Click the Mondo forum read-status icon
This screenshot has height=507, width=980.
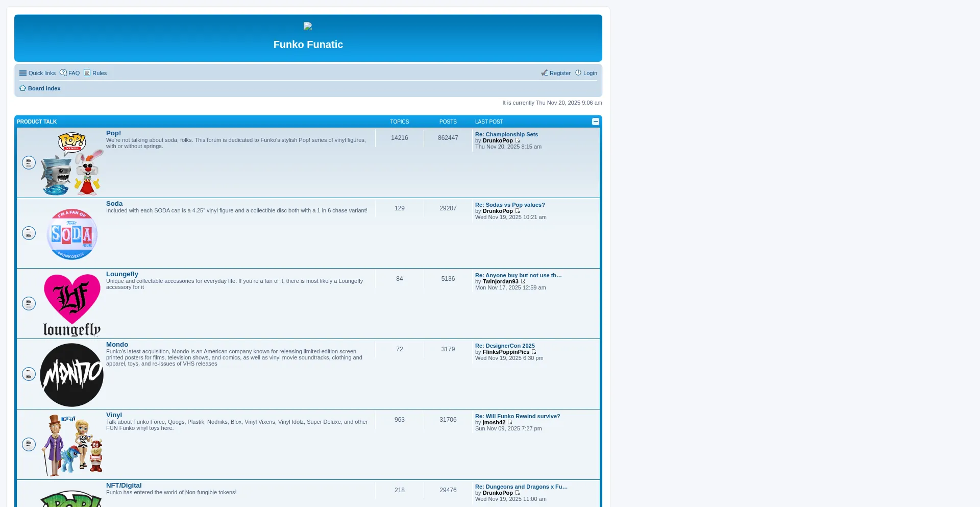29,374
